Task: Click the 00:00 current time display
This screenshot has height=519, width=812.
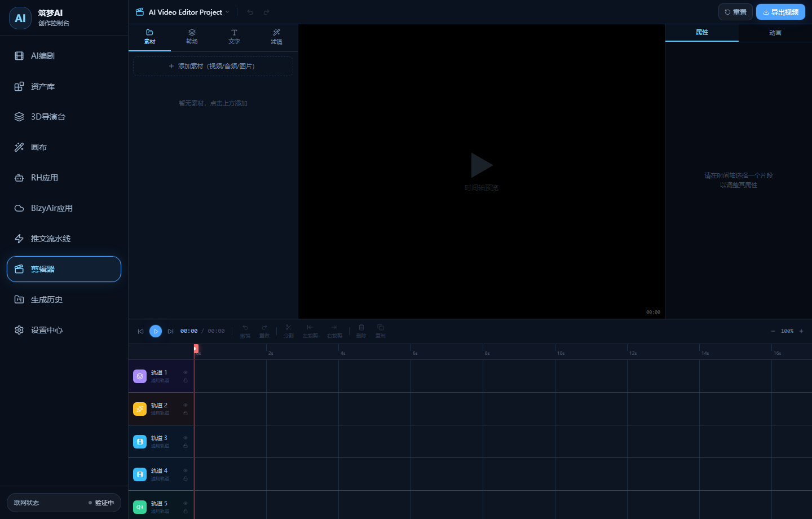Action: (189, 331)
